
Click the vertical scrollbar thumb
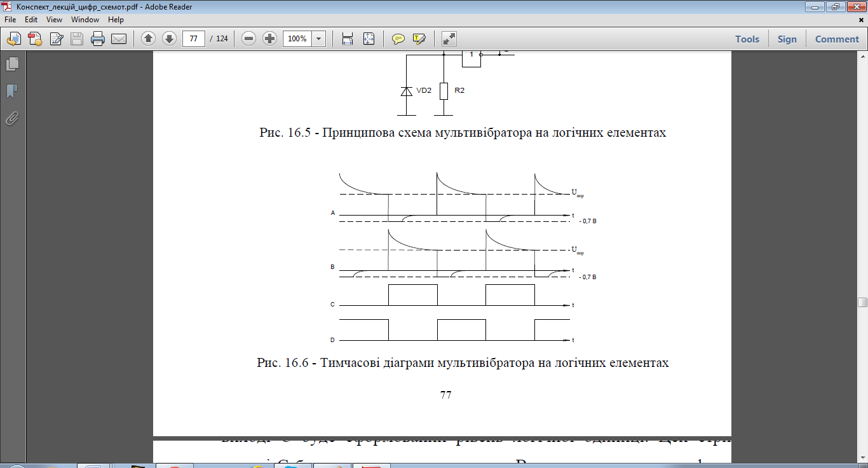862,303
